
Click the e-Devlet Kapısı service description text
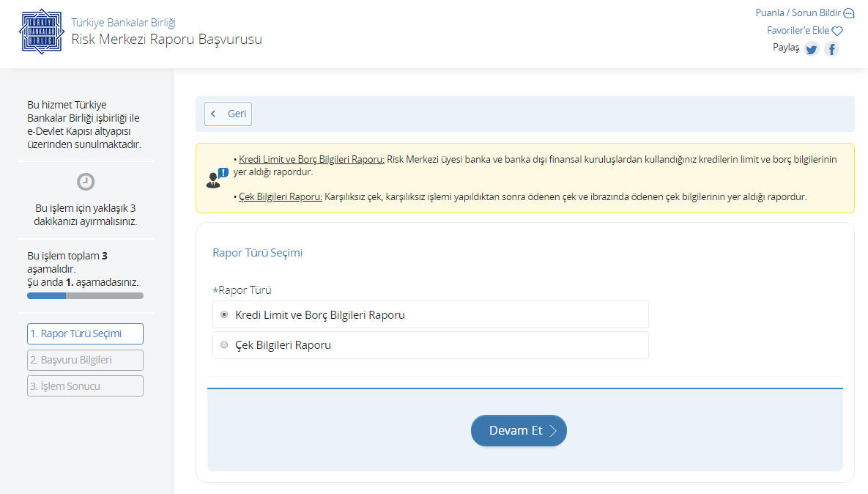click(84, 125)
